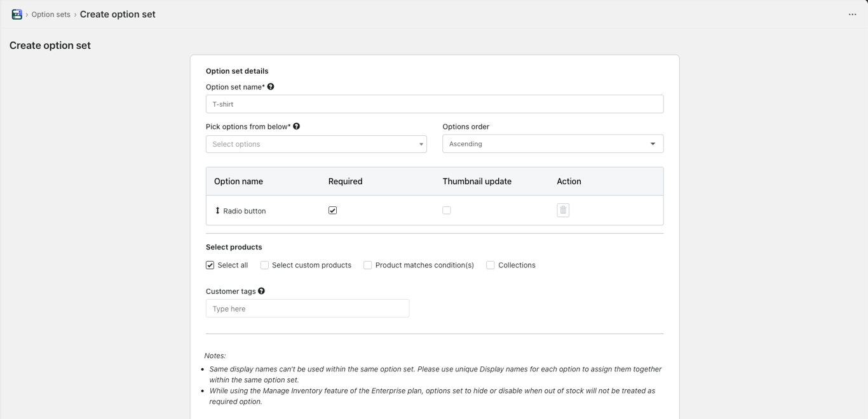Screen dimensions: 868x419
Task: Tick the Collections checkbox
Action: click(491, 265)
